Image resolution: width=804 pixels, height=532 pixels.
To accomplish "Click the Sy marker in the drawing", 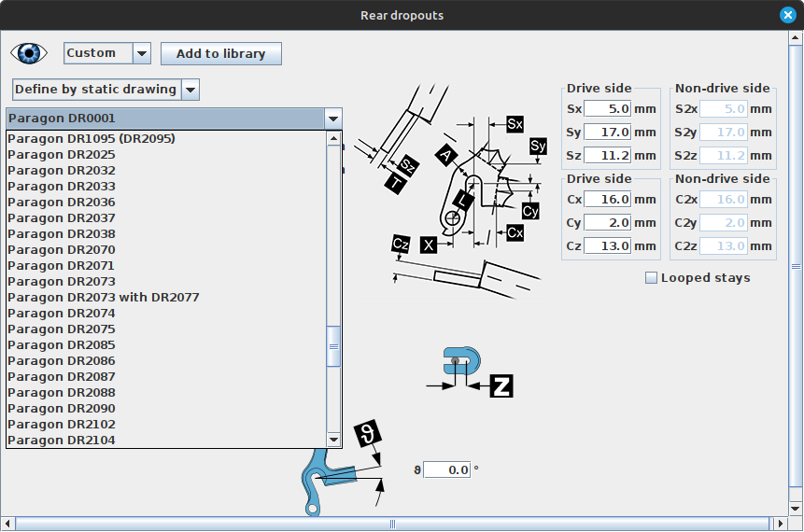I will pos(538,146).
